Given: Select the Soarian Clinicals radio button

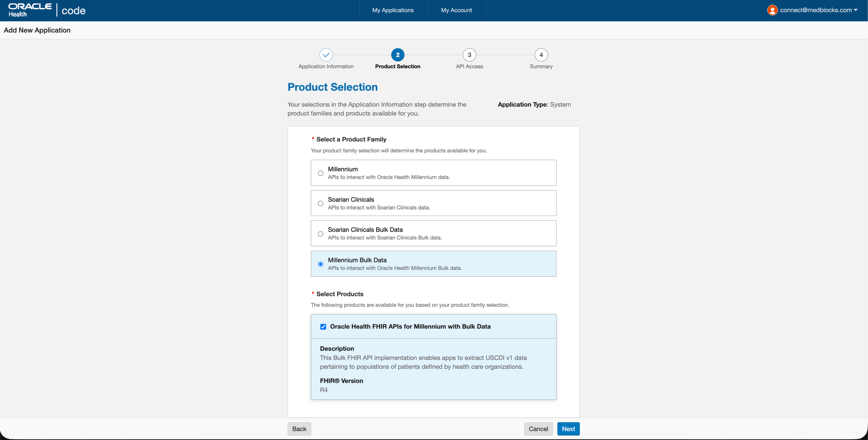Looking at the screenshot, I should (321, 204).
